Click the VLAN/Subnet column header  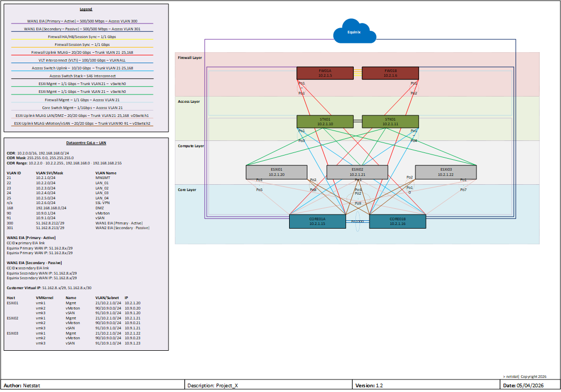tap(107, 298)
